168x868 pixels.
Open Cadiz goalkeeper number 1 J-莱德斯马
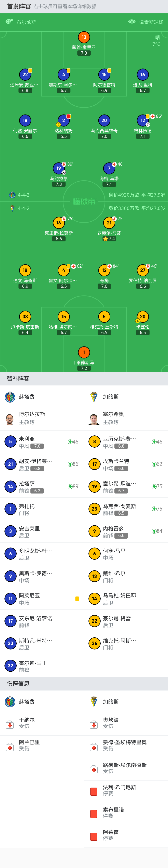84,352
